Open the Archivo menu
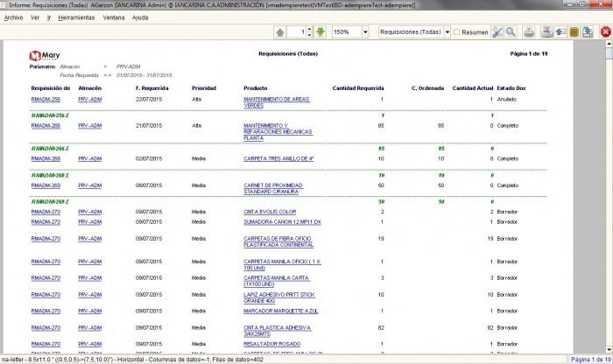This screenshot has width=613, height=364. [13, 17]
